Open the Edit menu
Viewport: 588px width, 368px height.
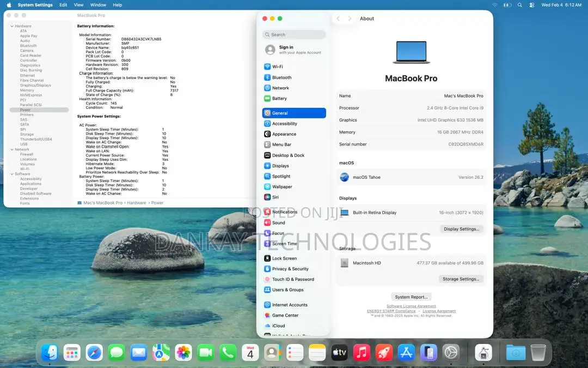coord(63,5)
